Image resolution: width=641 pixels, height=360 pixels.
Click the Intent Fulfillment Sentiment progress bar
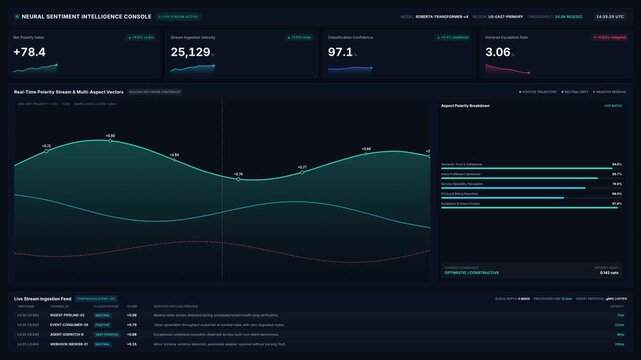click(531, 178)
